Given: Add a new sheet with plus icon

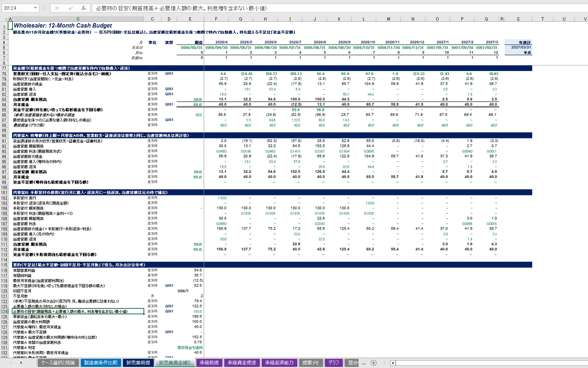Looking at the screenshot, I should pos(373,363).
